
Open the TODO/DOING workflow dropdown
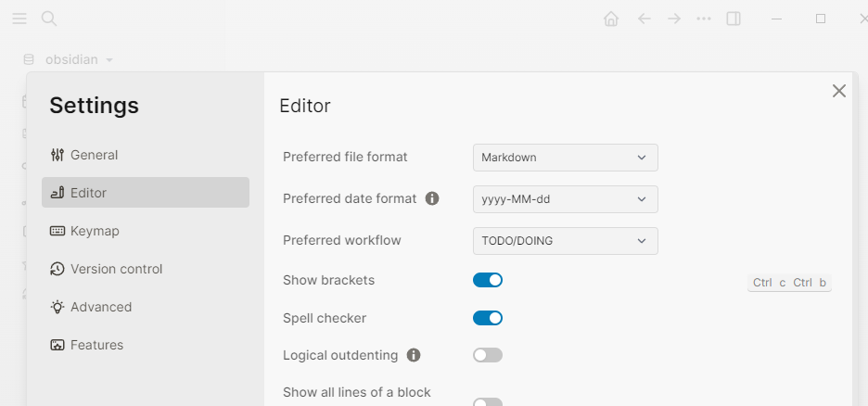point(565,241)
